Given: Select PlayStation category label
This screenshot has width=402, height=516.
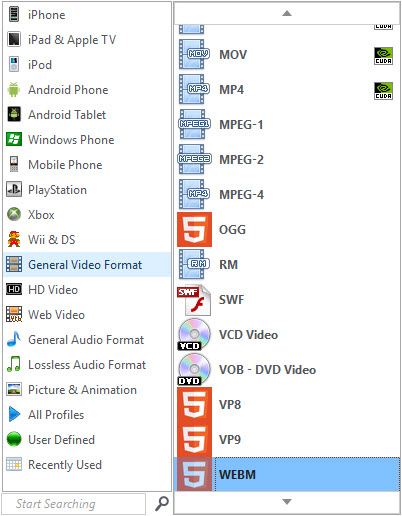Looking at the screenshot, I should [x=57, y=190].
